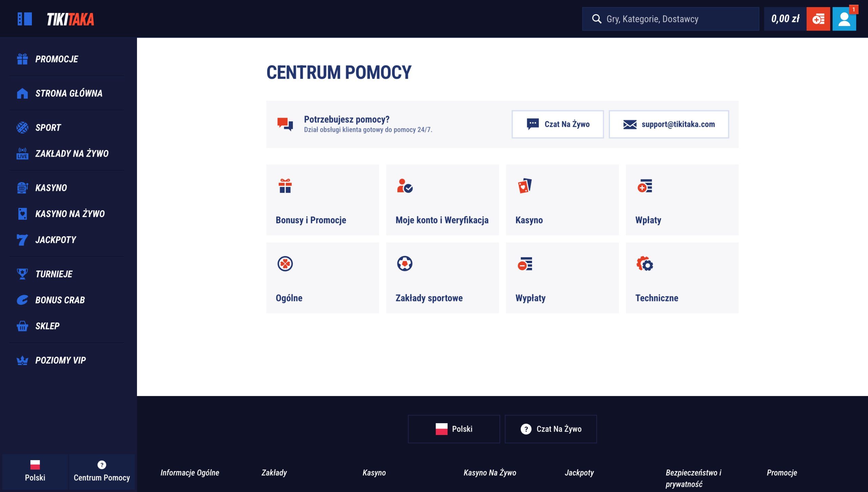Screen dimensions: 868x492
Task: Open the Zakłady sportowe help card
Action: click(x=442, y=278)
